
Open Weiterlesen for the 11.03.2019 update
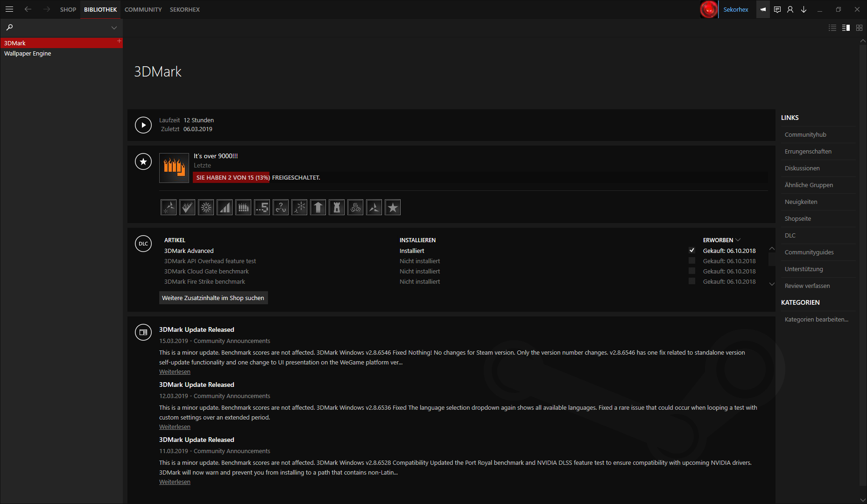[x=175, y=482]
